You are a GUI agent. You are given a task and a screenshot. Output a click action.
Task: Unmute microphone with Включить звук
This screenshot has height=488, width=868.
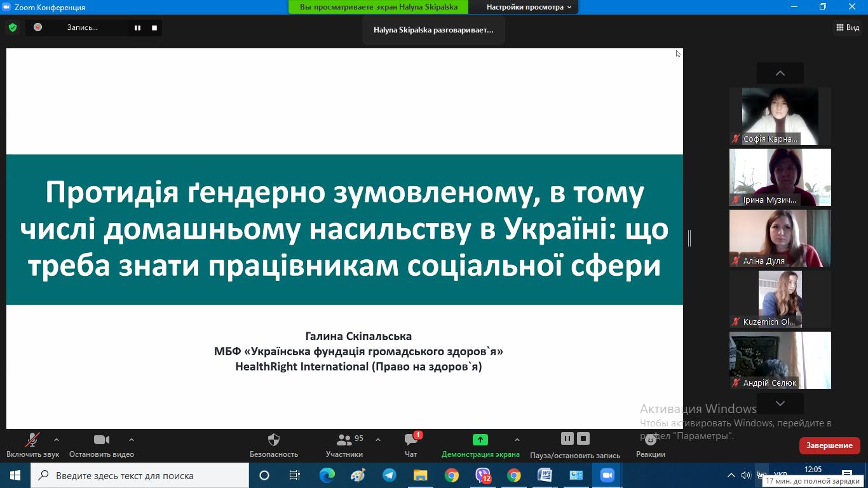32,440
